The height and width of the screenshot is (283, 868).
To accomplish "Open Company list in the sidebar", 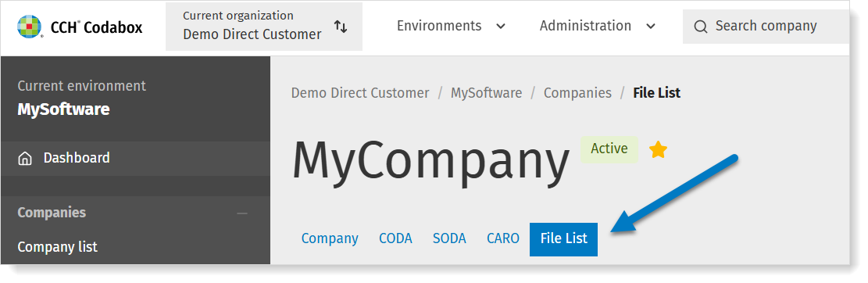I will click(58, 246).
